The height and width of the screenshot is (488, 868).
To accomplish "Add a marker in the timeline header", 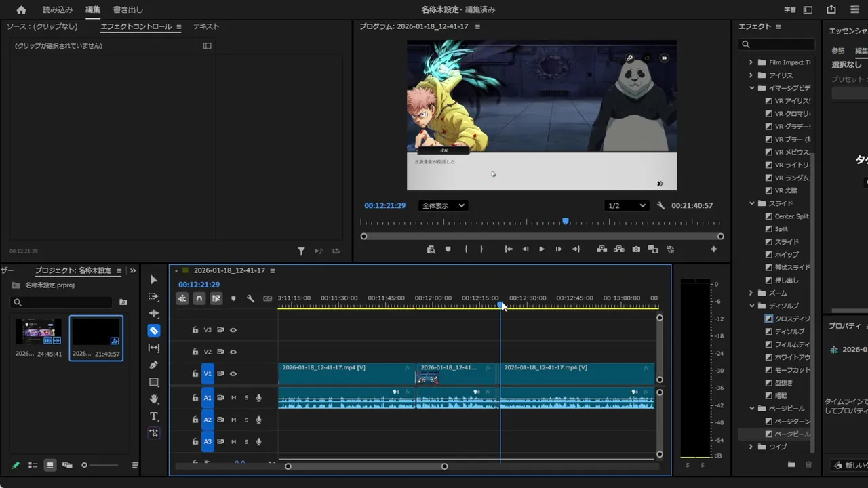I will coord(233,298).
